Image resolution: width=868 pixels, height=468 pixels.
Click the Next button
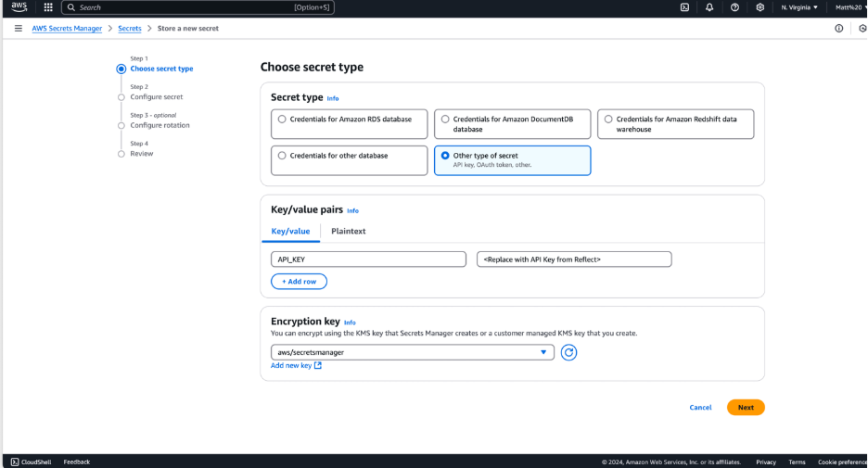(x=746, y=407)
